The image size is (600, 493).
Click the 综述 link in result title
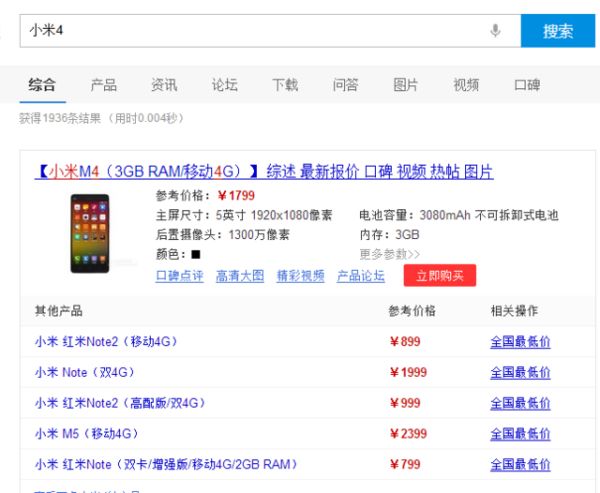point(281,171)
